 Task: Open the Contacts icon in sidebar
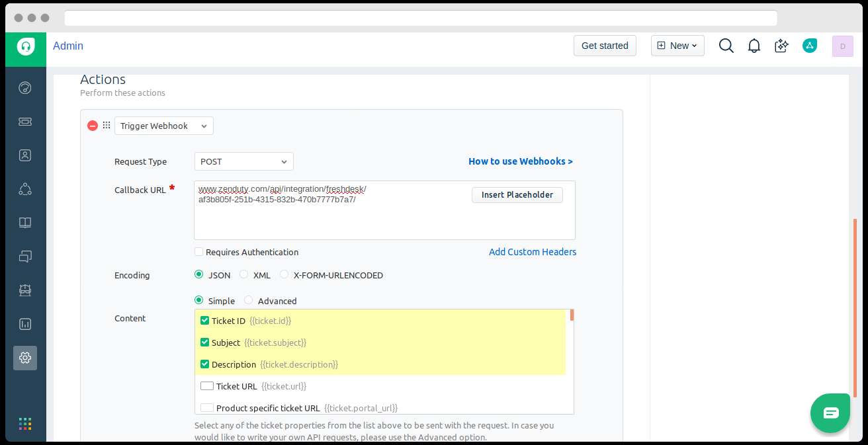tap(25, 155)
